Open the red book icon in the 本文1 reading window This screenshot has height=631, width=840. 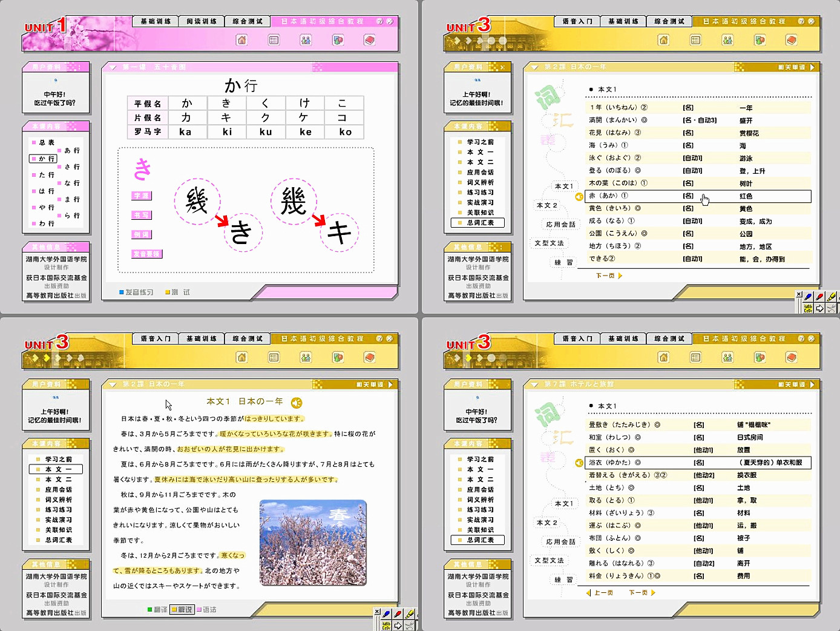[370, 357]
